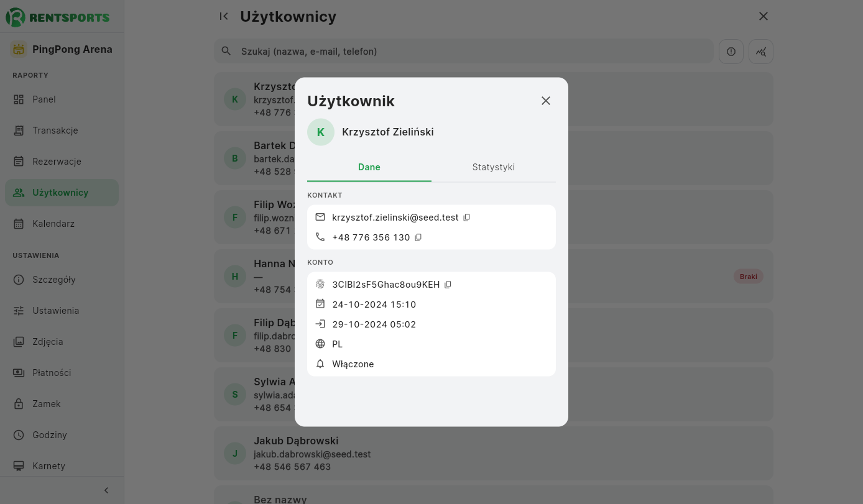Open Zdjęcia section
The width and height of the screenshot is (863, 504).
[x=62, y=342]
